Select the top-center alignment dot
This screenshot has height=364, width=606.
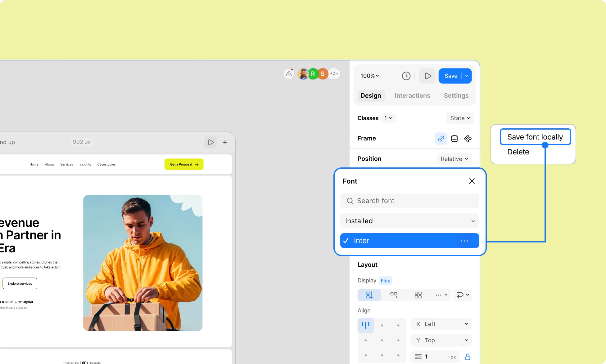click(x=382, y=326)
